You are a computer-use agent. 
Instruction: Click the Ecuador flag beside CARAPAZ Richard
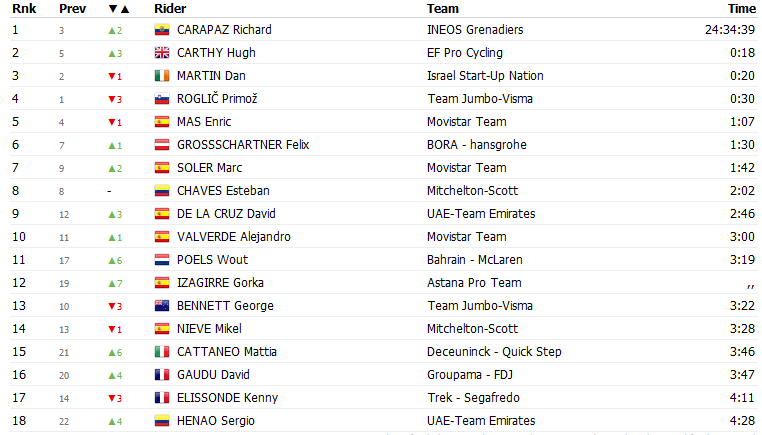pyautogui.click(x=162, y=30)
